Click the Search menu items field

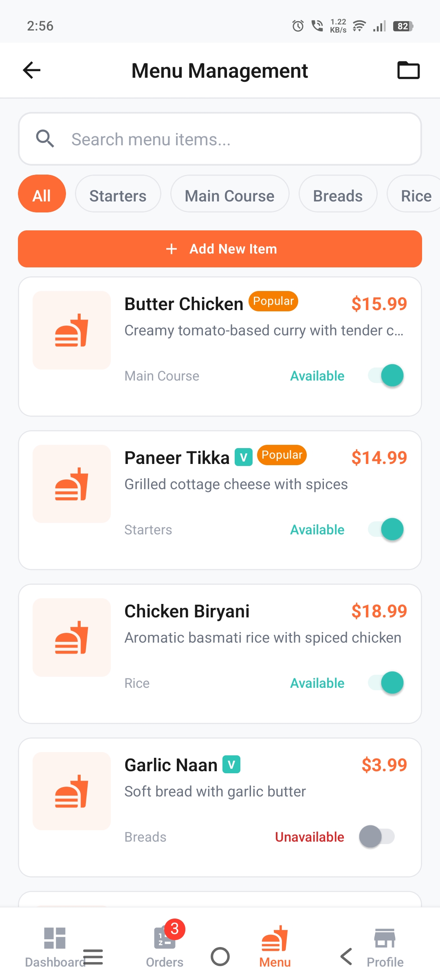coord(236,139)
